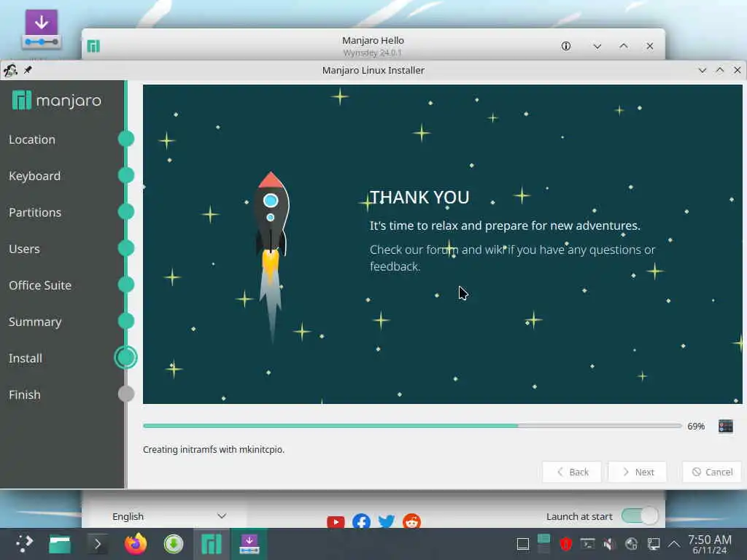The image size is (747, 560).
Task: Switch to Manjaro Hello taskbar entry
Action: [x=212, y=544]
